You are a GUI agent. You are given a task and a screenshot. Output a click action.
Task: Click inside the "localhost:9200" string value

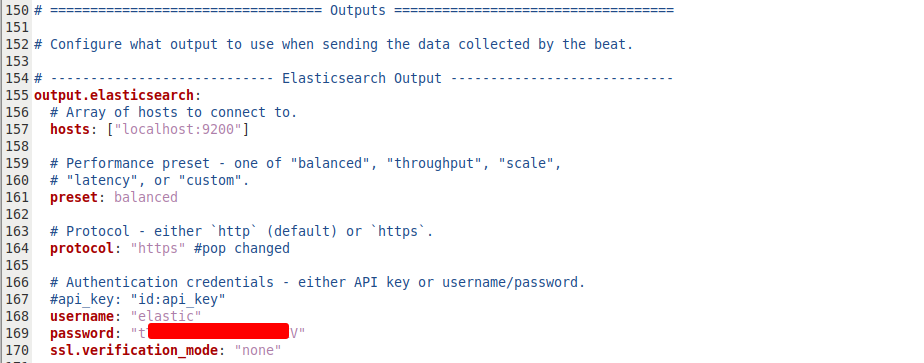coord(177,129)
